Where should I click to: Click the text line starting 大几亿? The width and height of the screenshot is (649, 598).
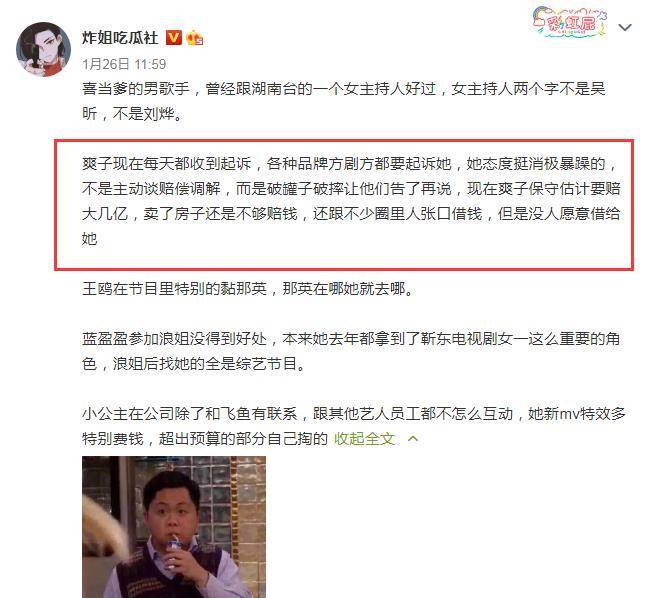click(x=351, y=214)
